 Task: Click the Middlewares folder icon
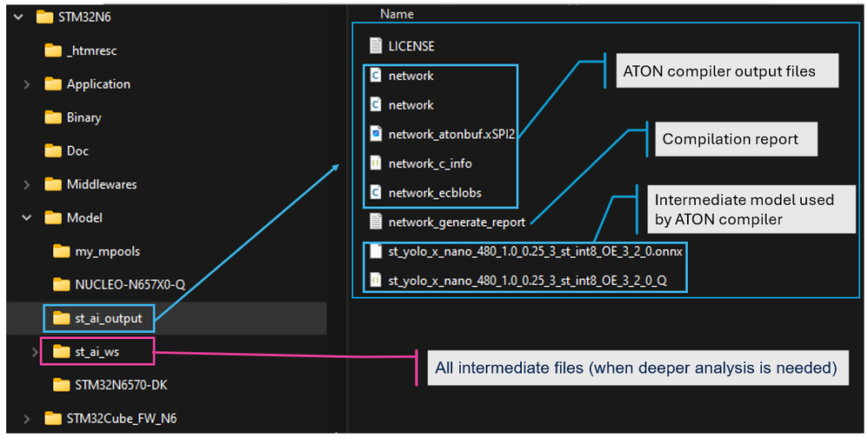point(53,184)
